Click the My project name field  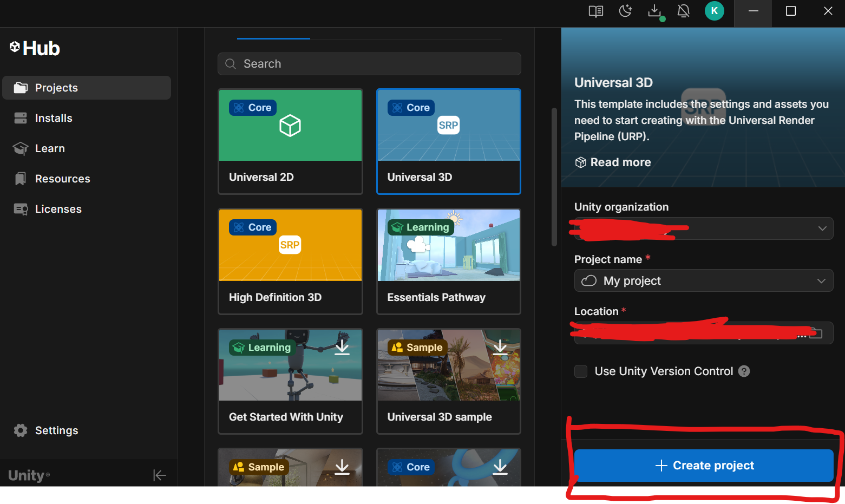coord(704,281)
